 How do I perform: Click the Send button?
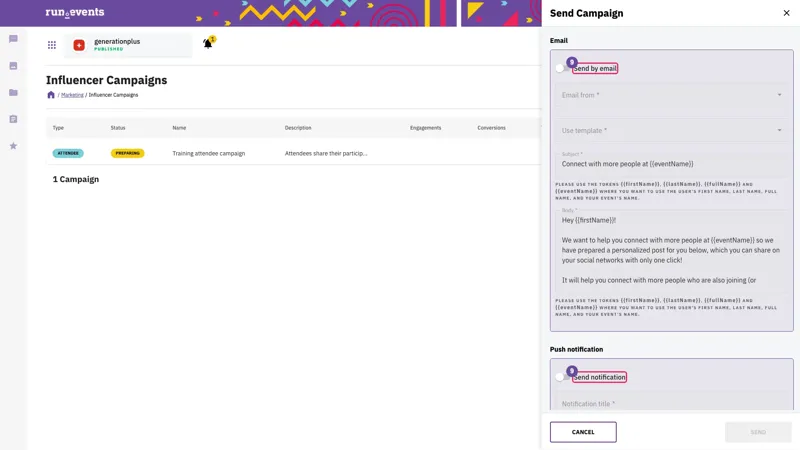tap(758, 432)
